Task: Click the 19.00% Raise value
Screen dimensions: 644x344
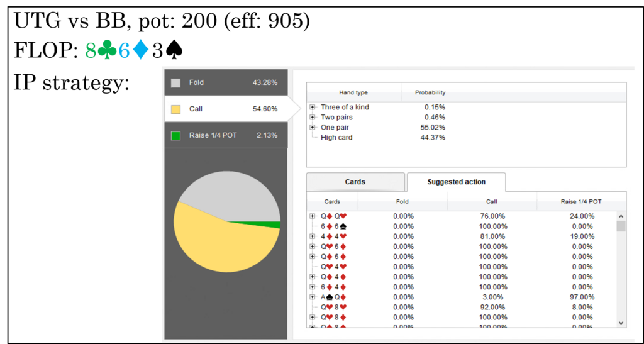Action: 582,236
